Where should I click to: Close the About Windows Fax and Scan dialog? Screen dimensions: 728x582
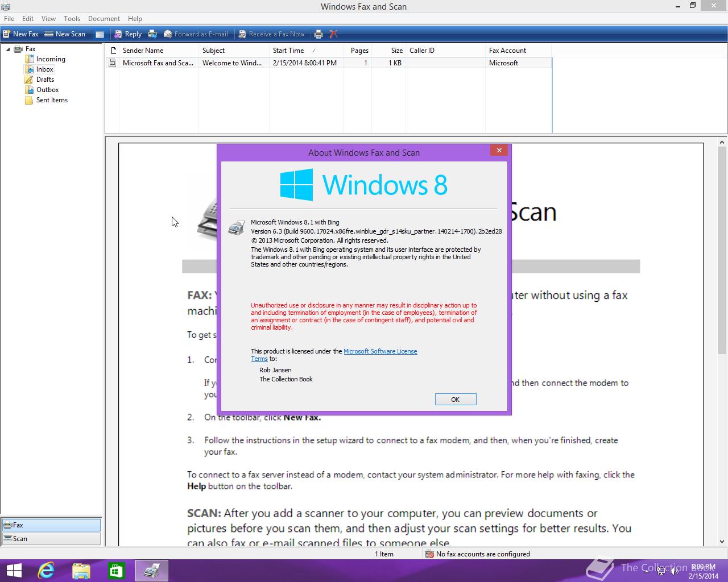pos(499,151)
